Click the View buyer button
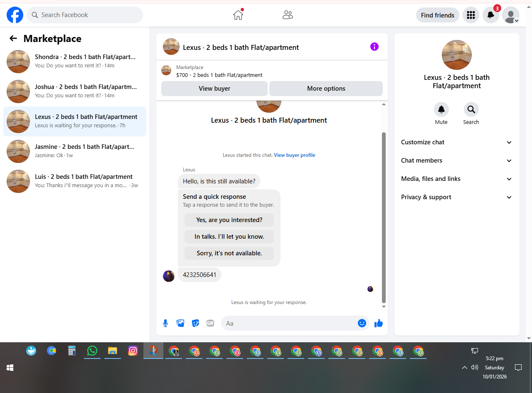532x393 pixels. click(214, 88)
